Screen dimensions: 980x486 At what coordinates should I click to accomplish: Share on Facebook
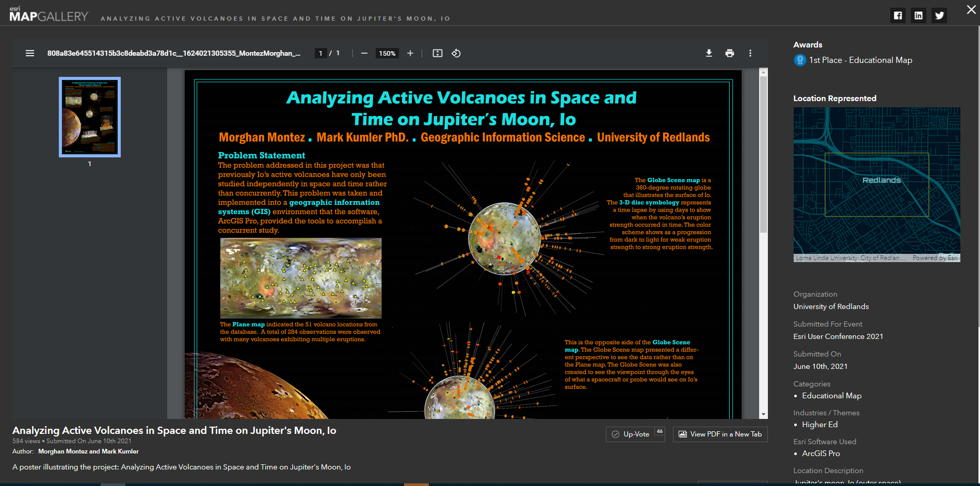(898, 15)
